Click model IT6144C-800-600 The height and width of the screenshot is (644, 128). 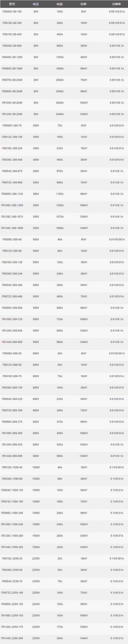[12, 456]
